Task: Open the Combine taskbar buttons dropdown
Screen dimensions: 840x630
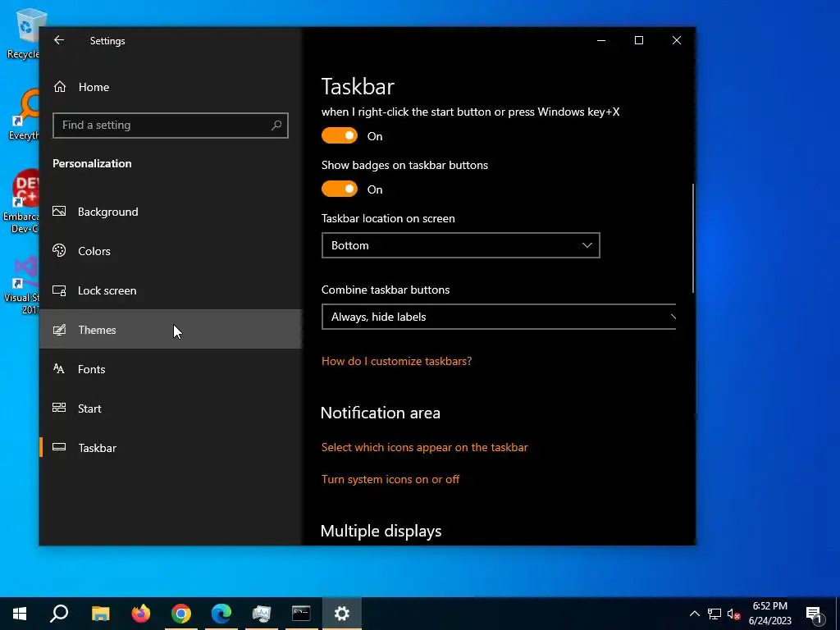Action: pyautogui.click(x=499, y=317)
